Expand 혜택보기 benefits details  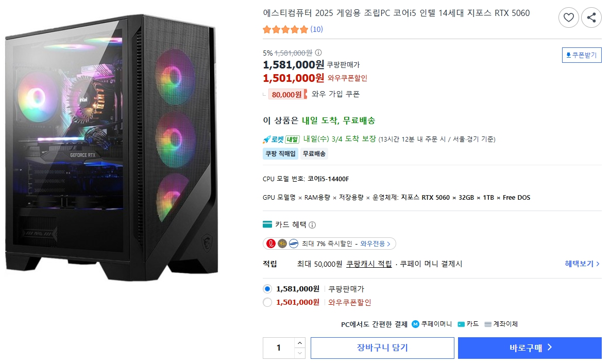pyautogui.click(x=582, y=264)
